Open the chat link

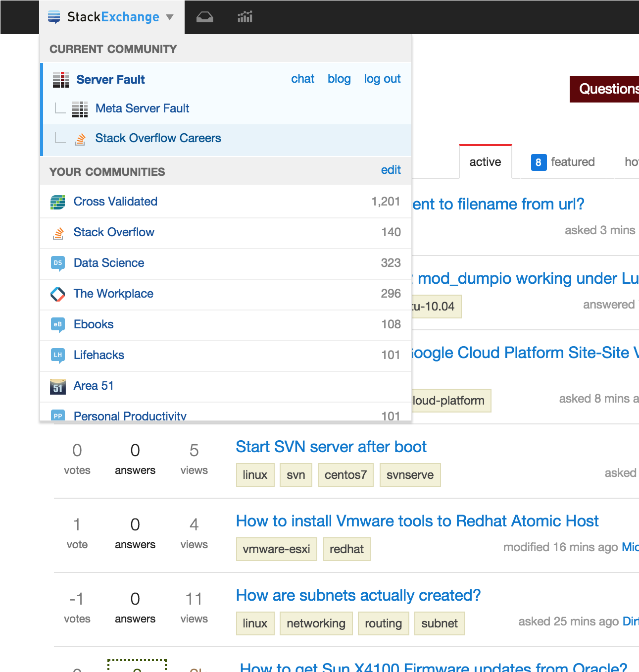[x=302, y=79]
